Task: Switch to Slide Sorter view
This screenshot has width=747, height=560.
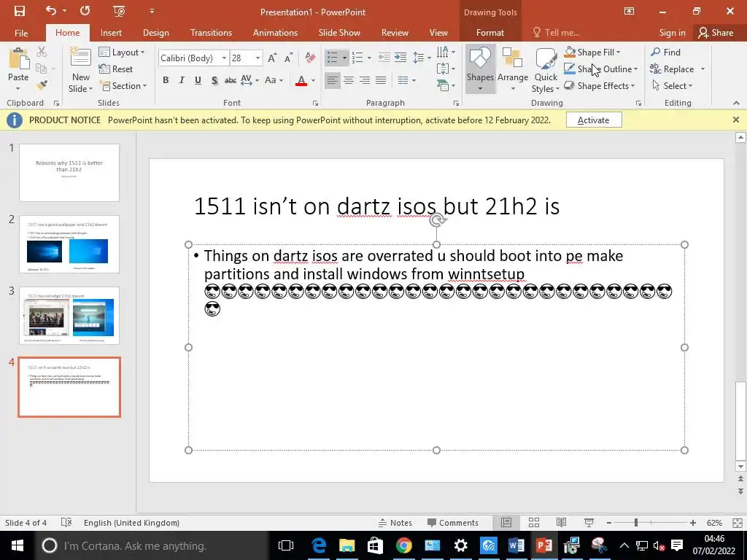Action: click(533, 523)
